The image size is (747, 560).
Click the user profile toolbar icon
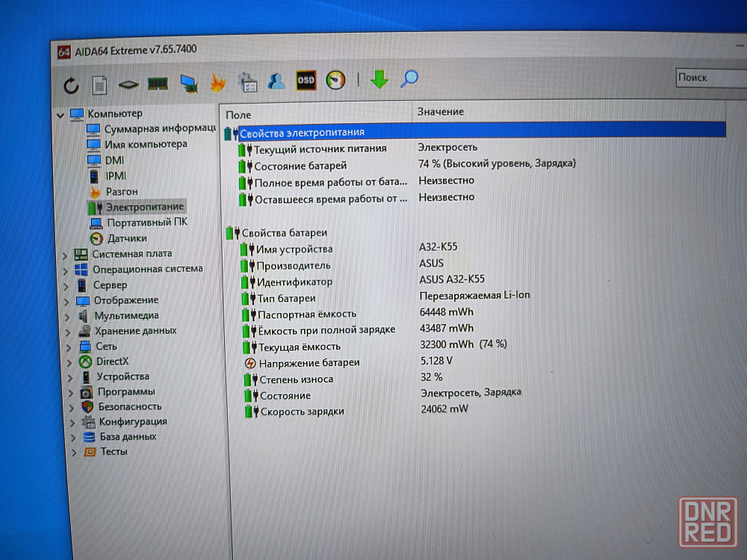[276, 81]
